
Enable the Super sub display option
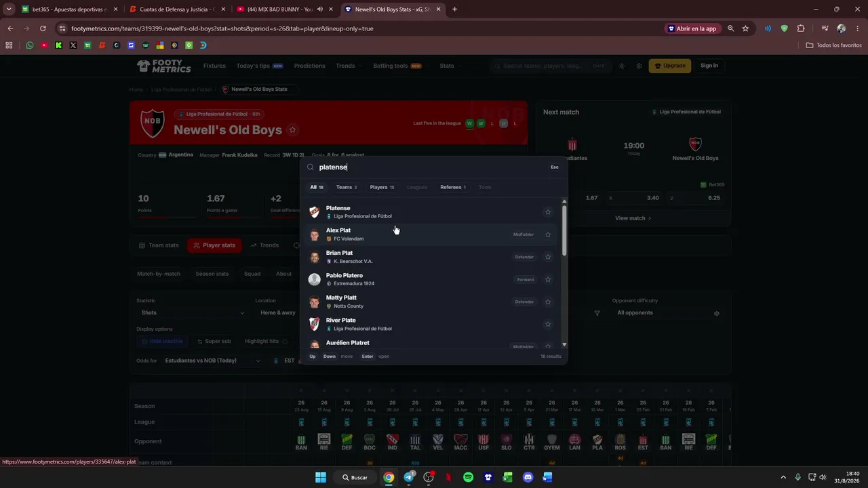pyautogui.click(x=214, y=342)
